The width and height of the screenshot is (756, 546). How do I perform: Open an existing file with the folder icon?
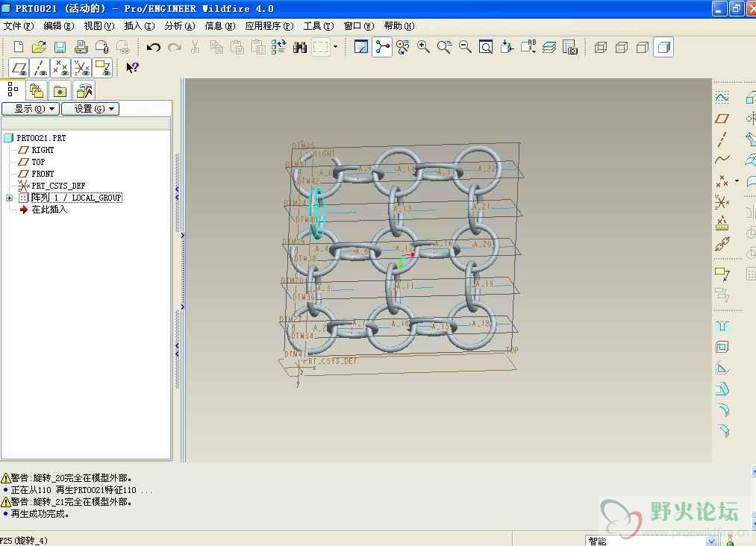39,47
